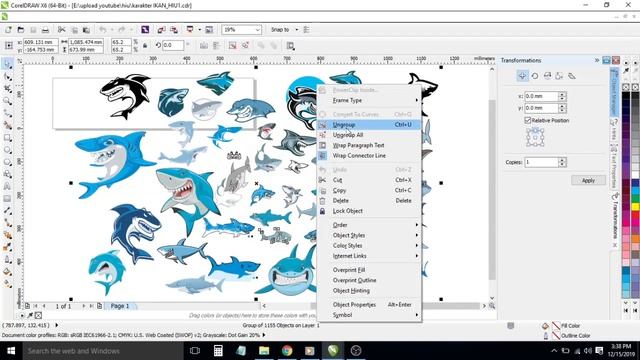This screenshot has width=640, height=360.
Task: Select Overprint Fill menu entry
Action: 369,270
